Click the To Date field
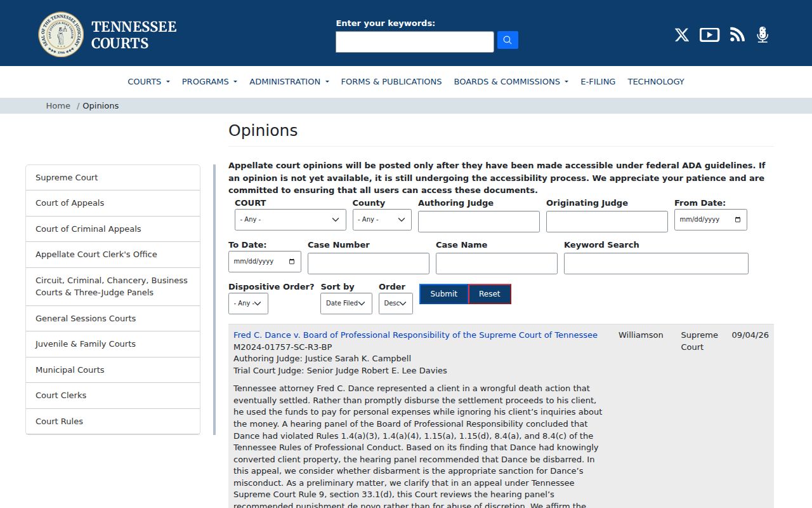The height and width of the screenshot is (508, 812). 265,262
